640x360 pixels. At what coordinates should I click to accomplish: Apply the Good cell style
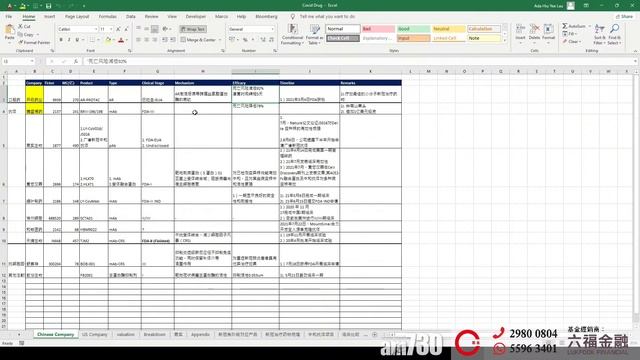(x=413, y=29)
